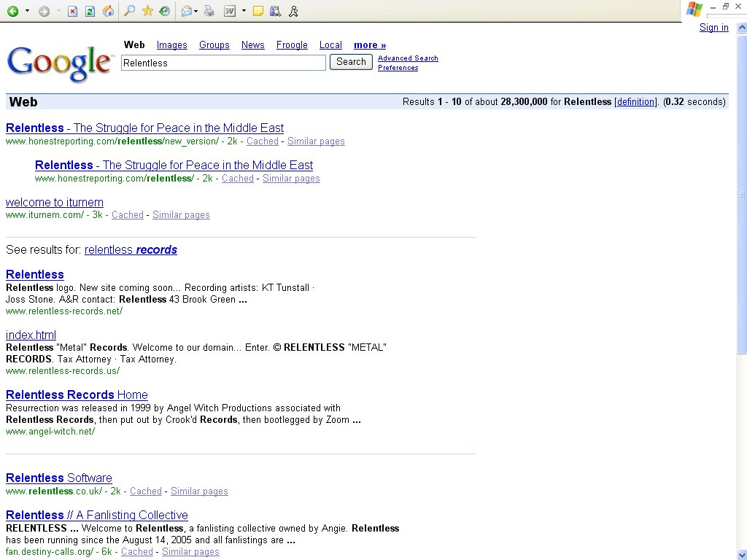Open Relentless result for relentless-records.net
The height and width of the screenshot is (560, 747).
point(35,275)
